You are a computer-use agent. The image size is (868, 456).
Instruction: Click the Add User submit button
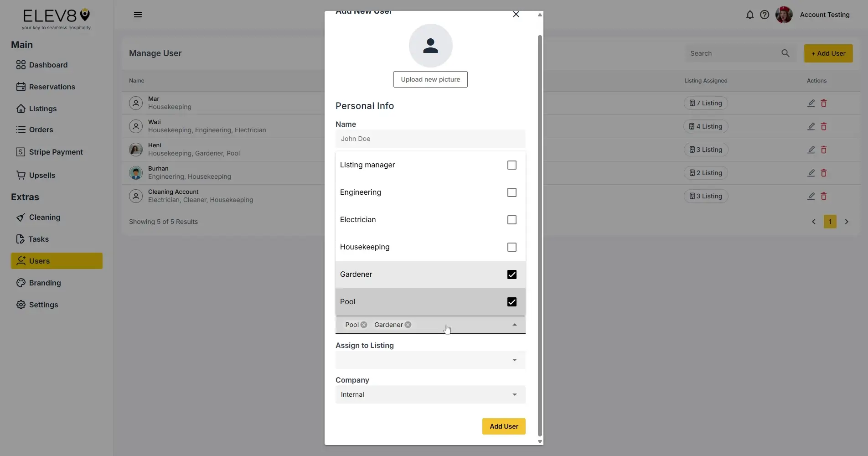[503, 426]
